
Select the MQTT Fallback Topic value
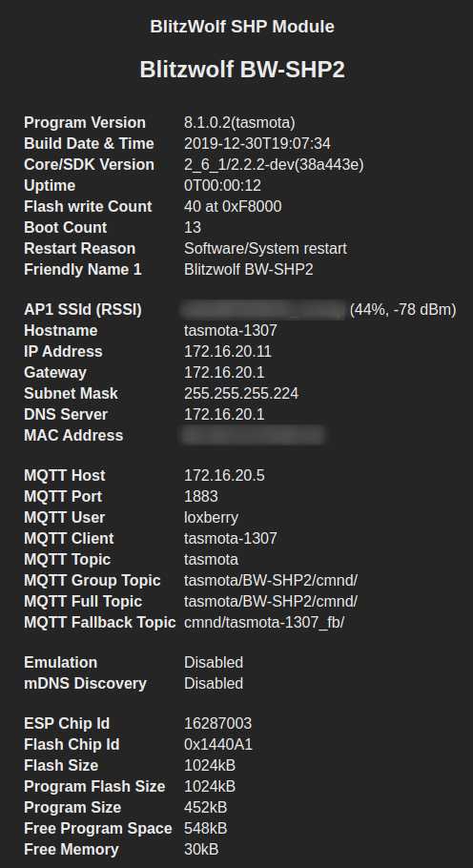click(264, 623)
